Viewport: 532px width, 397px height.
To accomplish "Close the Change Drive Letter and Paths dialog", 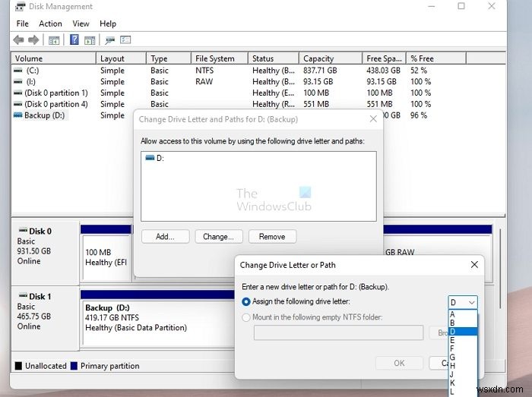I will 373,119.
